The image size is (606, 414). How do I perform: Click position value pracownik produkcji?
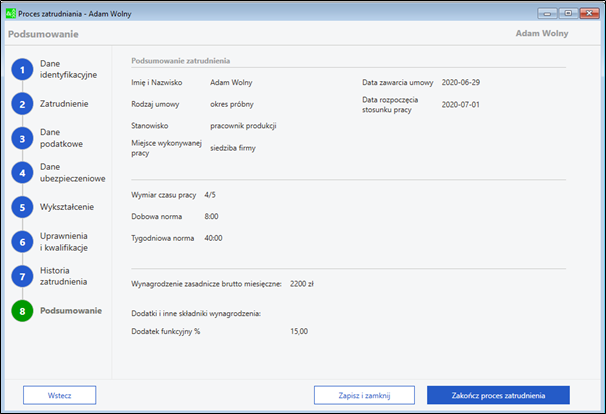(243, 126)
